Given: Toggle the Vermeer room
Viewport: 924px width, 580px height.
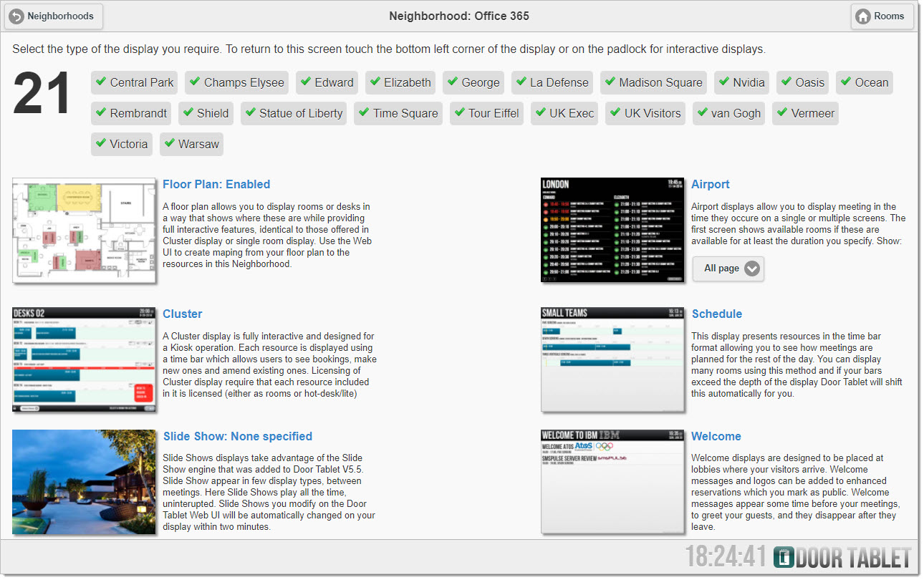Looking at the screenshot, I should click(x=805, y=113).
